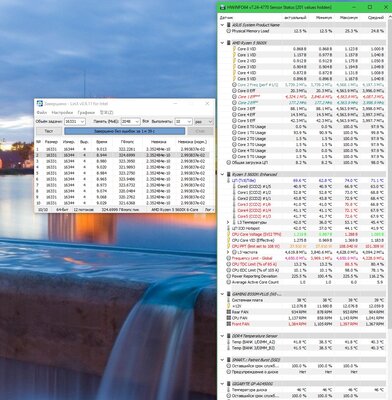Click the CPU PPT voltage icon

pyautogui.click(x=228, y=246)
